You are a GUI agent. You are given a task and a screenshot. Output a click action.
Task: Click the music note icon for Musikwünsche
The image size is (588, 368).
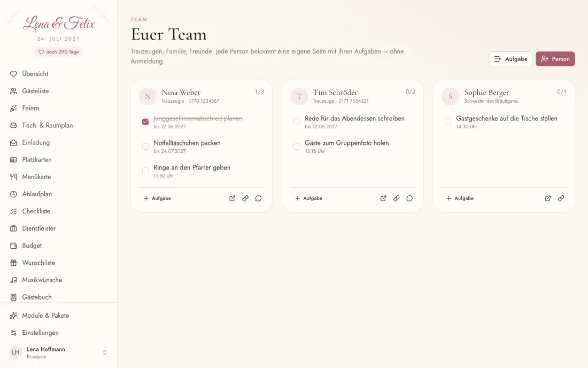point(13,280)
